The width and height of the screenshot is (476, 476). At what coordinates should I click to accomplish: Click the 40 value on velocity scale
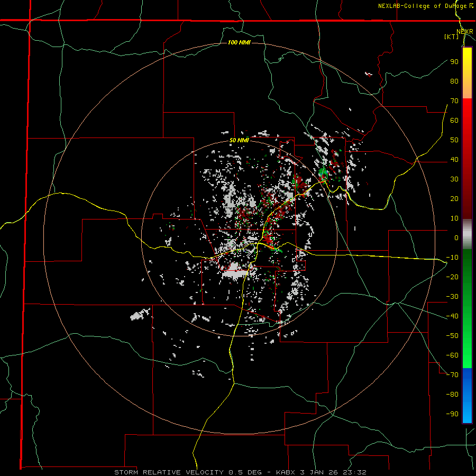(454, 159)
